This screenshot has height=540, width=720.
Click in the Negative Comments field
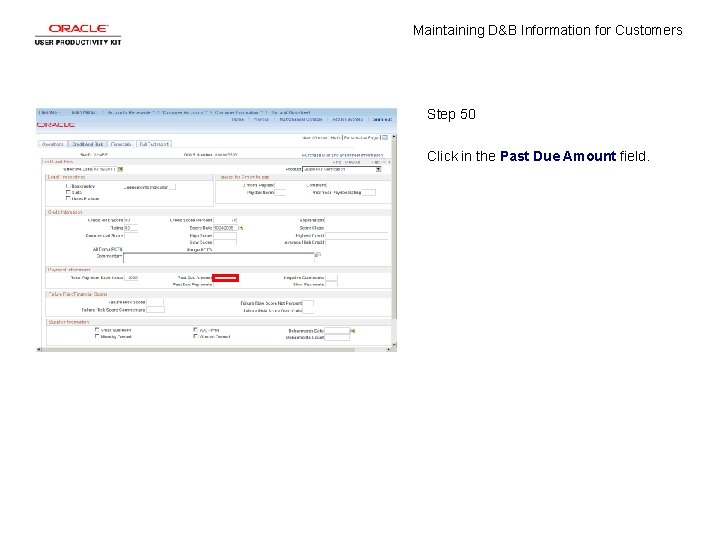pyautogui.click(x=331, y=278)
